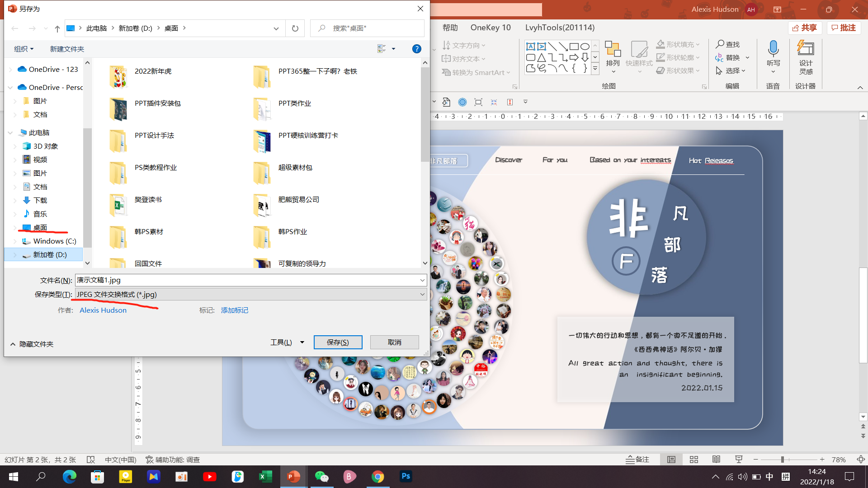868x488 pixels.
Task: Click the Add tags link
Action: 235,310
